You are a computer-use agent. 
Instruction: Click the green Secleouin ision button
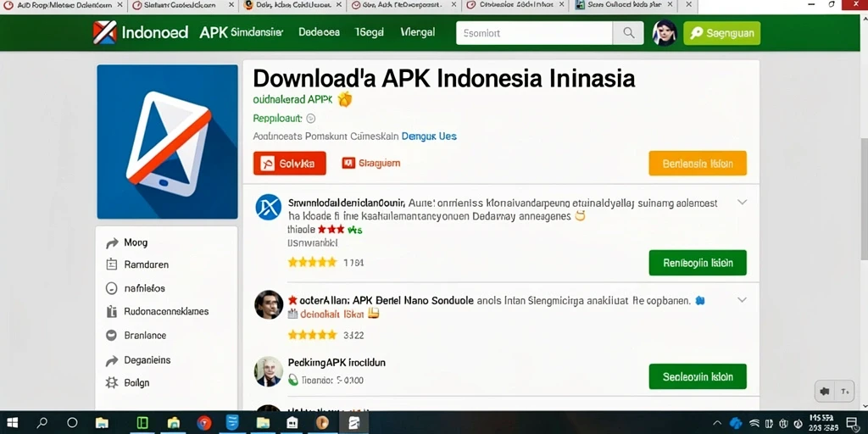(698, 376)
